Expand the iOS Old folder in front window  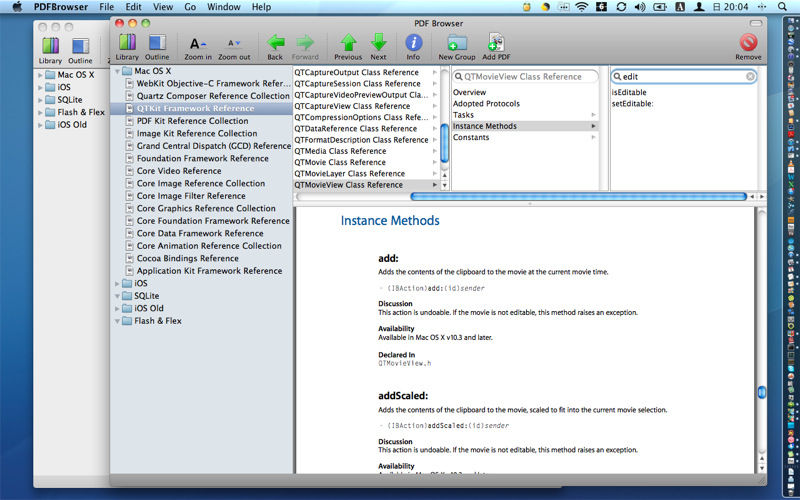pos(117,309)
